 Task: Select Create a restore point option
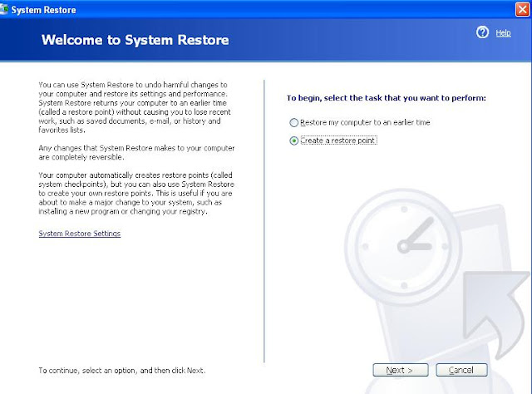pyautogui.click(x=333, y=140)
